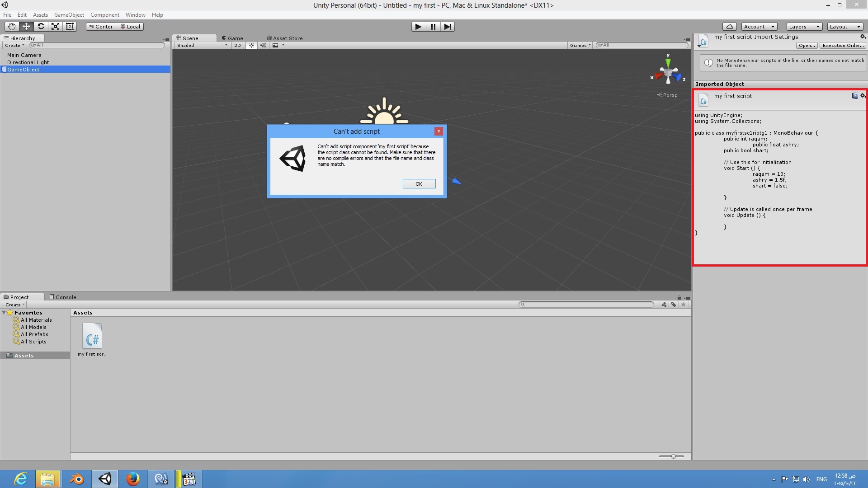Toggle scene lighting sun icon
Image resolution: width=868 pixels, height=488 pixels.
252,46
